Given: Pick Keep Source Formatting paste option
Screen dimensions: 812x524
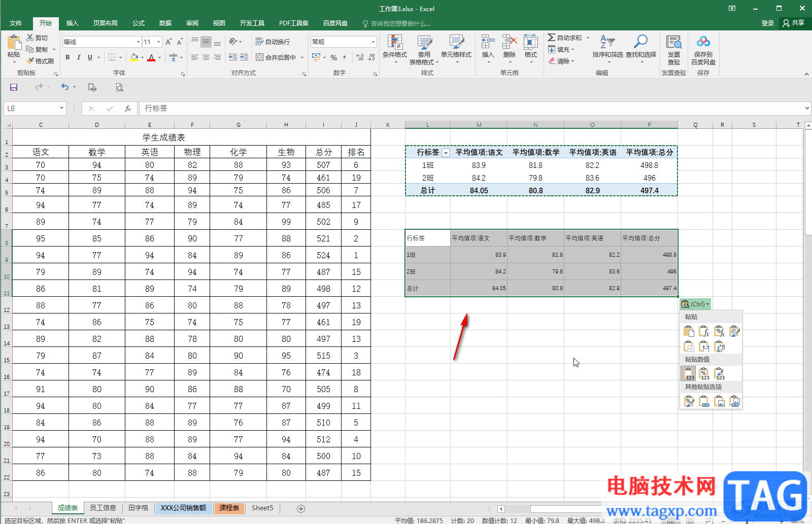Looking at the screenshot, I should [734, 332].
